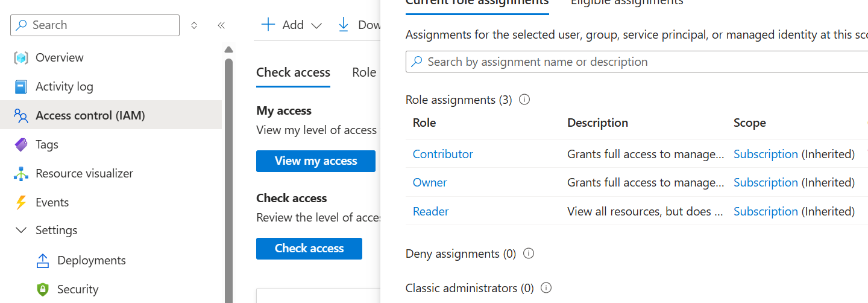Expand sidebar options with up-down arrows

click(x=194, y=25)
